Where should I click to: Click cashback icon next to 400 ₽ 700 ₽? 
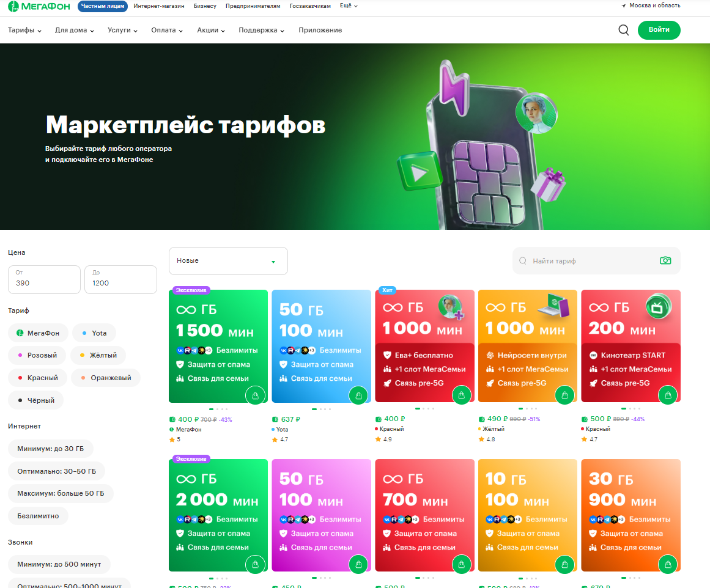point(172,419)
